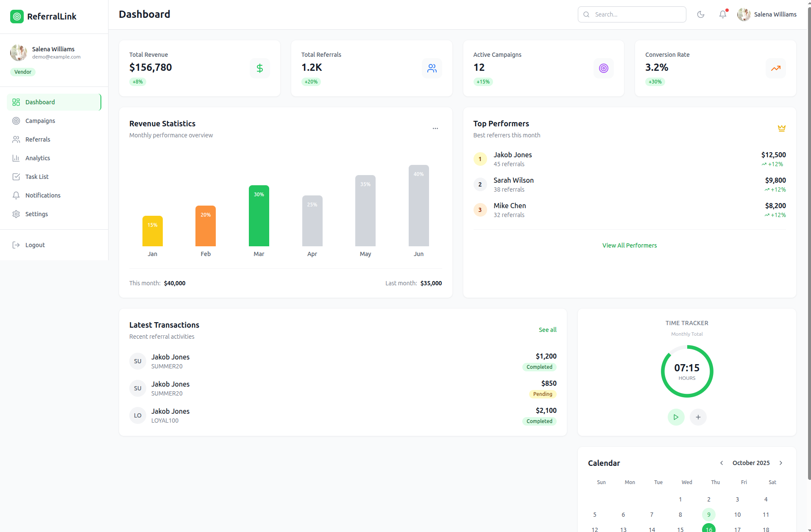Select the green March bar in chart
The image size is (811, 532).
pos(259,216)
